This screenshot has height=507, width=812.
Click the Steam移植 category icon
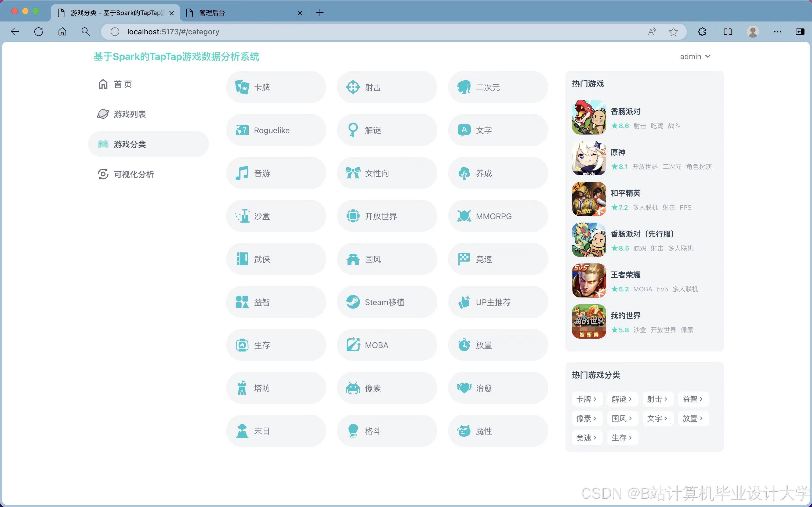click(x=353, y=302)
